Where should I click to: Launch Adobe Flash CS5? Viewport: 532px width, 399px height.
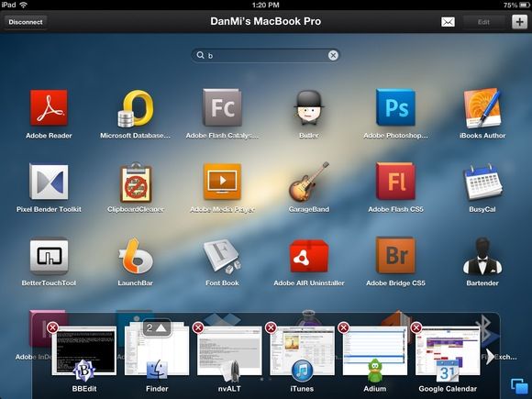pyautogui.click(x=395, y=182)
